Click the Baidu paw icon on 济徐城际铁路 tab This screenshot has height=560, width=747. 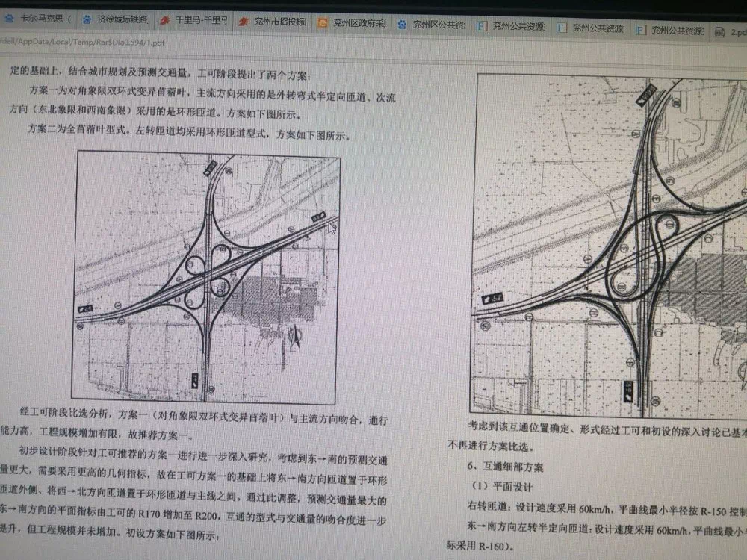pyautogui.click(x=88, y=19)
